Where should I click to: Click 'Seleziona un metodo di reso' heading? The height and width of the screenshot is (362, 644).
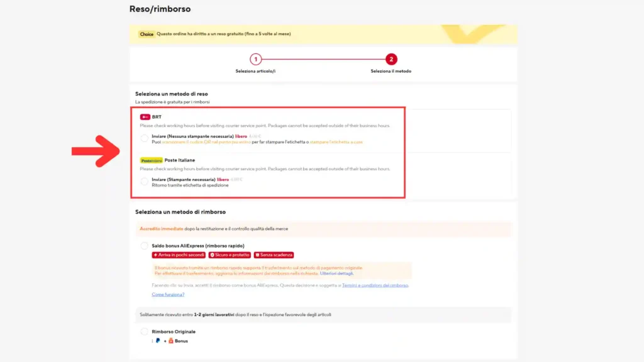point(171,94)
